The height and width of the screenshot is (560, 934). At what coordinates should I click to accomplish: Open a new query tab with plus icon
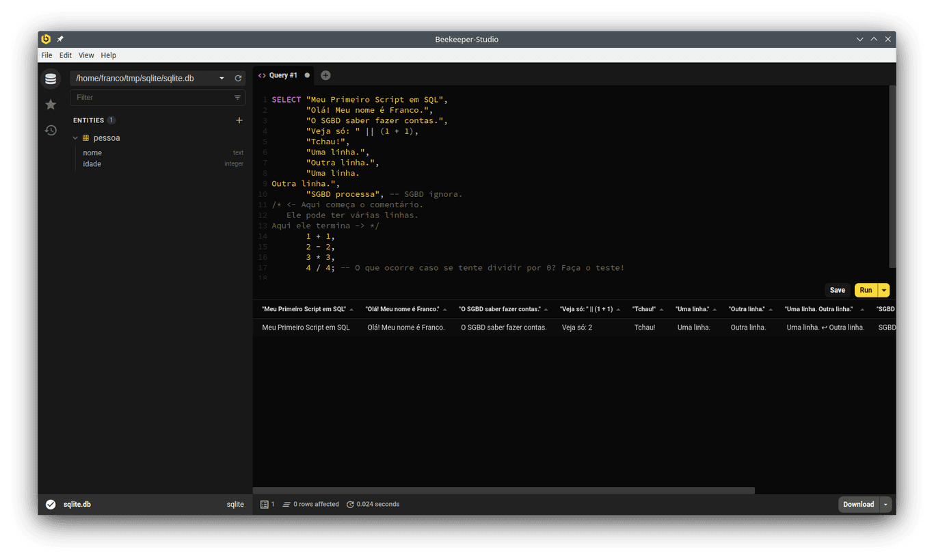tap(325, 75)
